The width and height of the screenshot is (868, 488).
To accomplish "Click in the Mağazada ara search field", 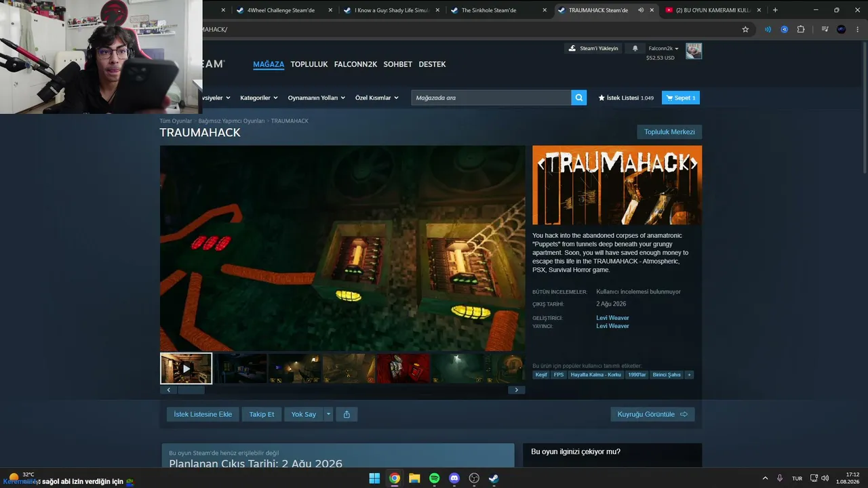I will tap(492, 98).
